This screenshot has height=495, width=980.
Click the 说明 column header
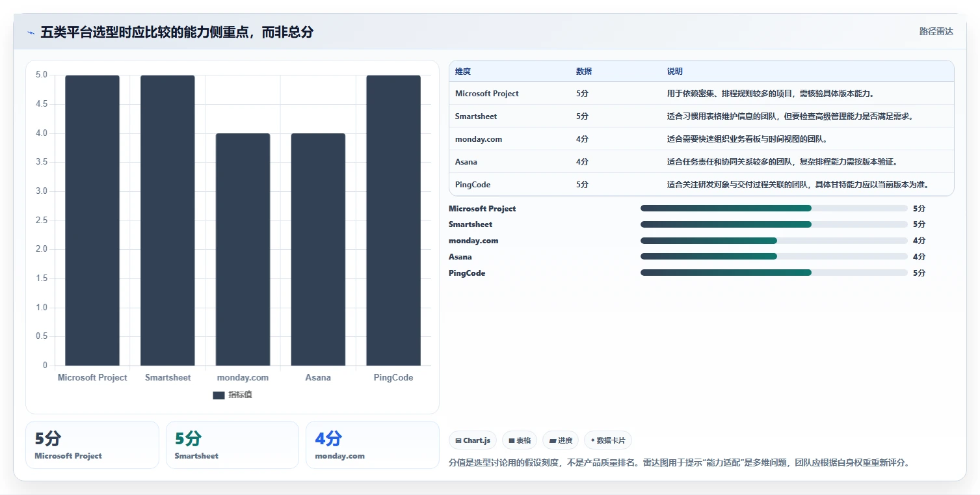coord(675,72)
